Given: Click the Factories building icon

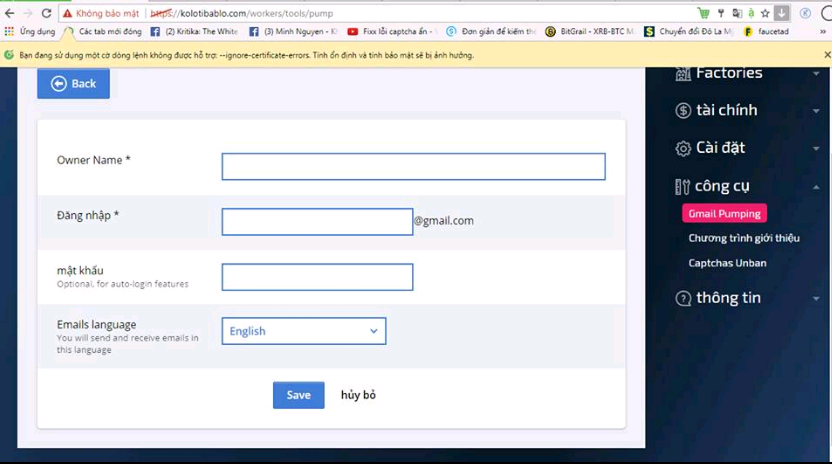Looking at the screenshot, I should click(x=683, y=73).
